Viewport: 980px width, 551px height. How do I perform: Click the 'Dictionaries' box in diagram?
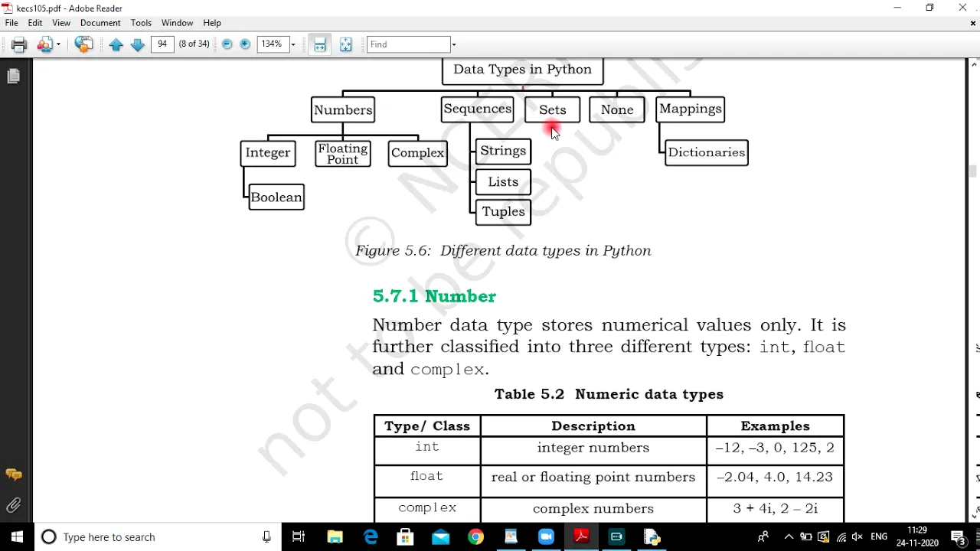coord(706,152)
